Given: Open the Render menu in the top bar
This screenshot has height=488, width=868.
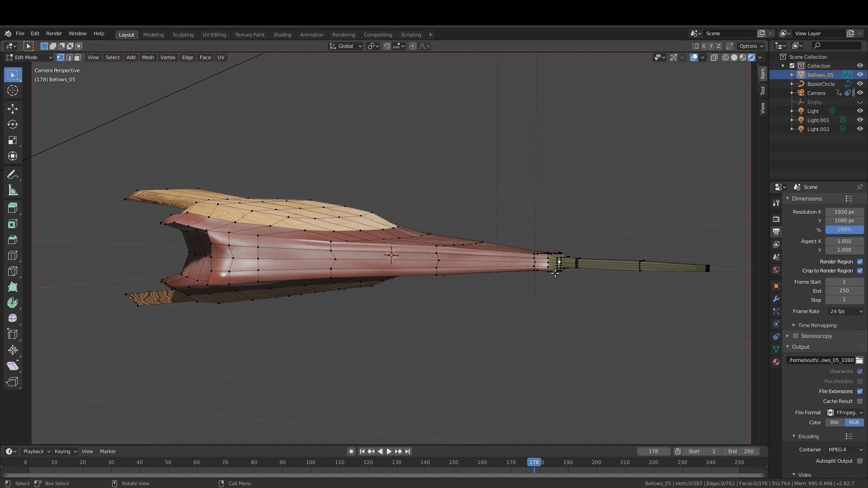Looking at the screenshot, I should [x=54, y=33].
